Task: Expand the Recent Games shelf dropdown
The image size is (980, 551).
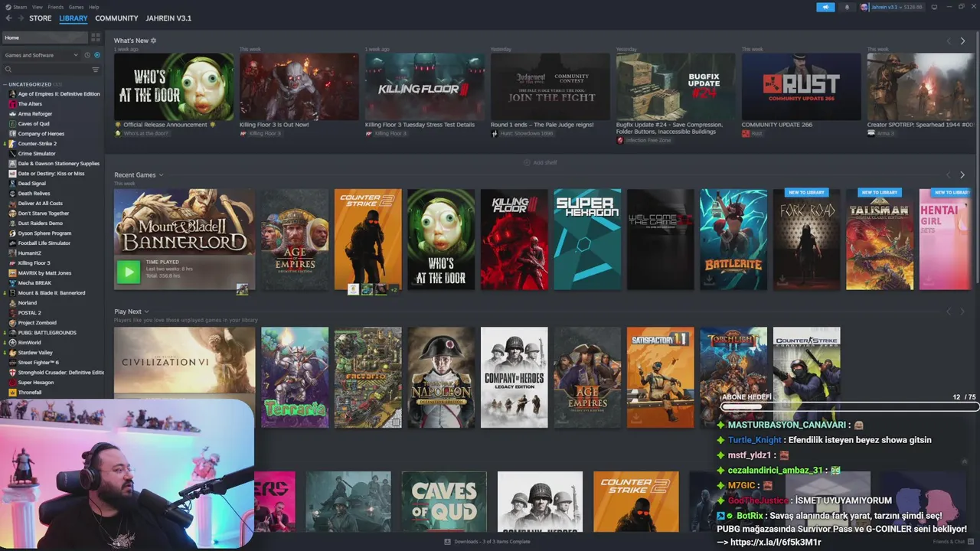Action: (161, 175)
